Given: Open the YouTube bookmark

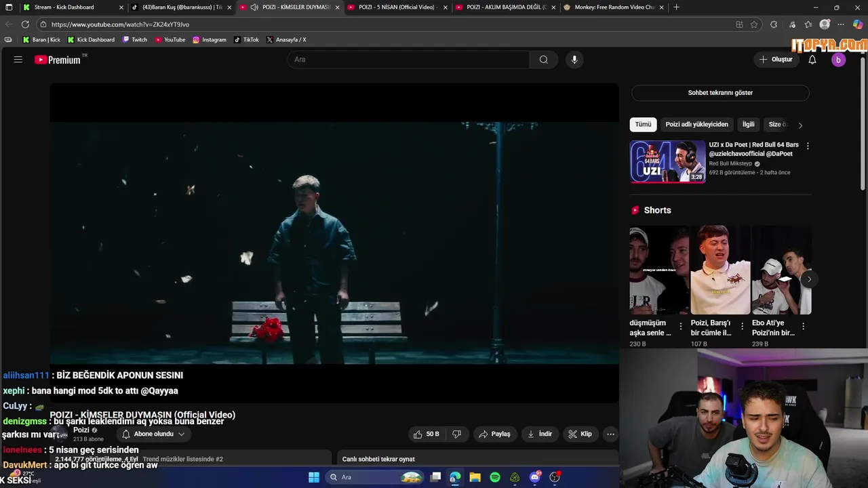Looking at the screenshot, I should click(170, 40).
